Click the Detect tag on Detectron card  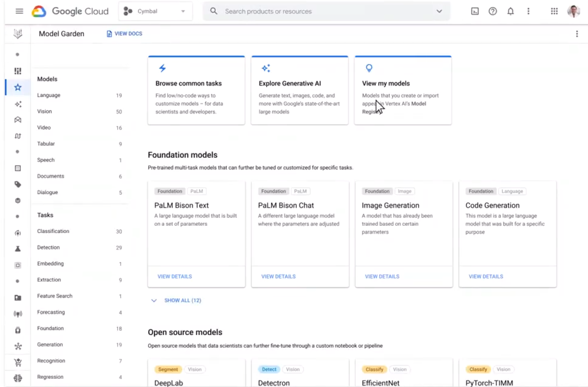[269, 369]
